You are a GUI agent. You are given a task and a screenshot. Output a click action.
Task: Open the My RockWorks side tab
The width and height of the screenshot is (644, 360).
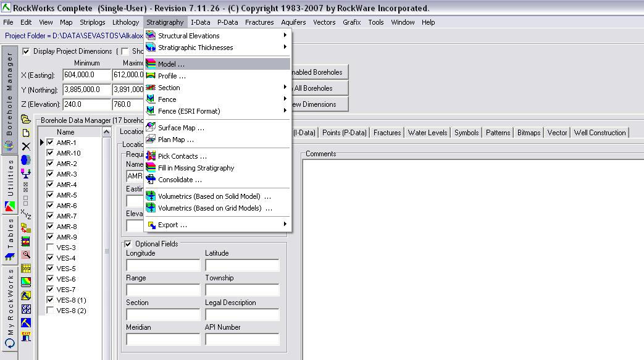[x=9, y=308]
